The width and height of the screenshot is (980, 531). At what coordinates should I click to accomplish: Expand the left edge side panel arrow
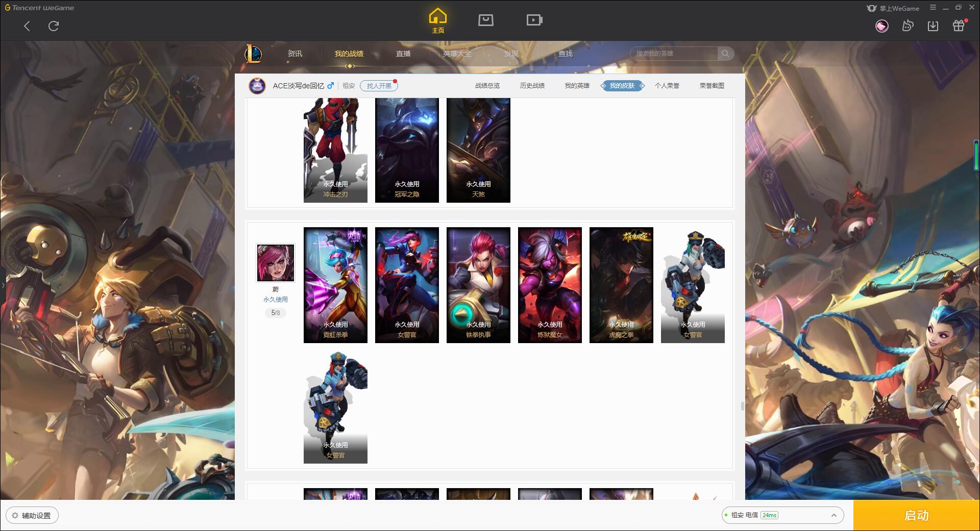3,285
